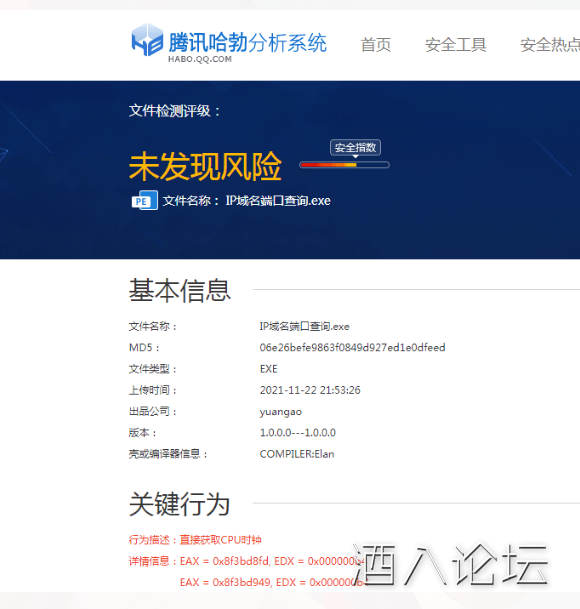Click the 壳或编译器信息 label
Image resolution: width=580 pixels, height=609 pixels.
(169, 454)
